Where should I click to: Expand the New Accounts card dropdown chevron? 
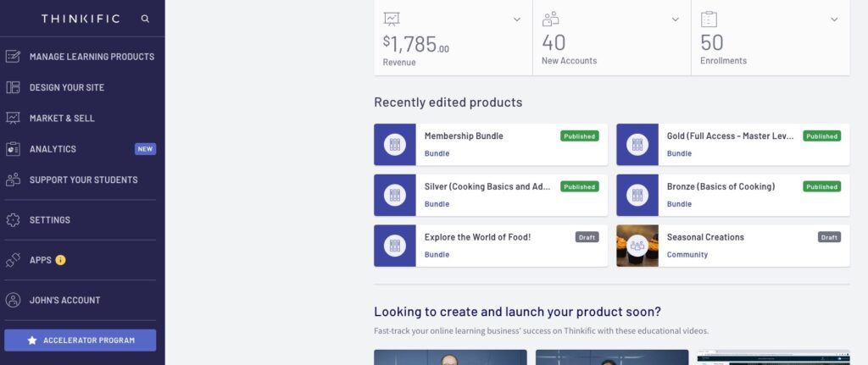(x=676, y=19)
